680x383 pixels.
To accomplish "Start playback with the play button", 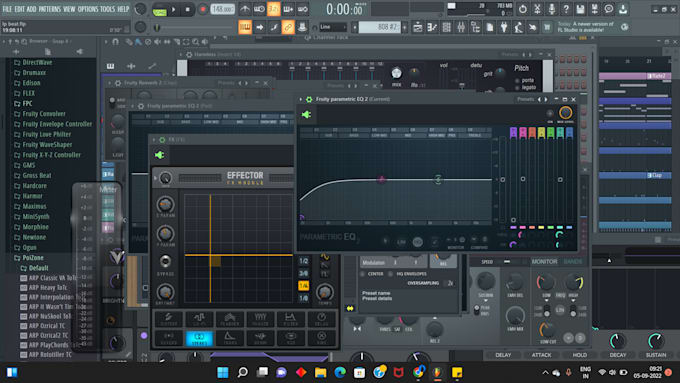I will pos(173,9).
